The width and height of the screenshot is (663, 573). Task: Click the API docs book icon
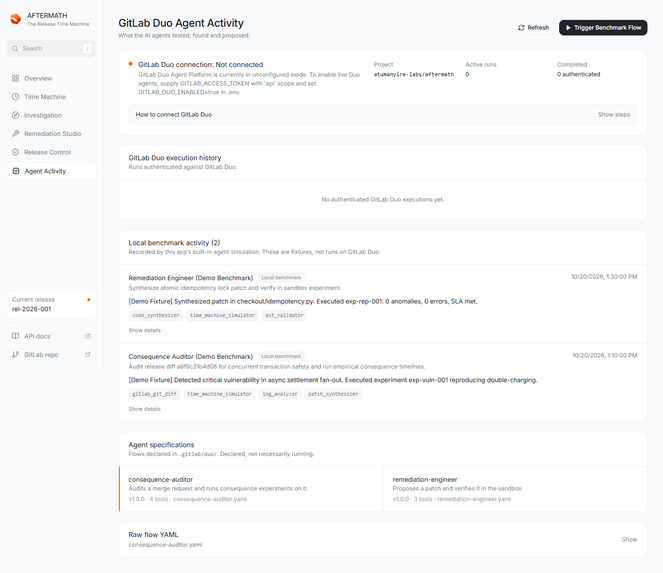click(16, 336)
